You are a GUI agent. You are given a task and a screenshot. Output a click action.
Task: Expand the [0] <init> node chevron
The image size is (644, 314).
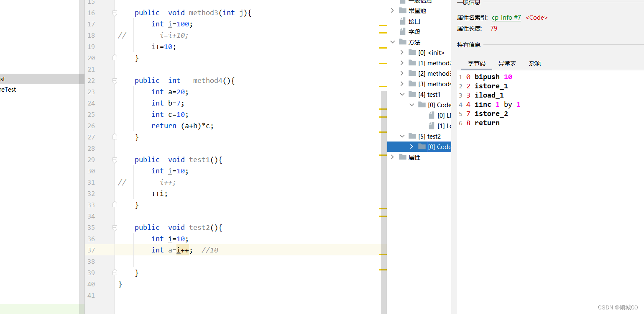coord(402,52)
